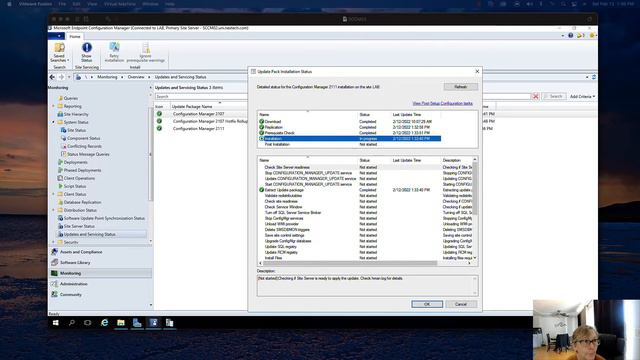
Task: Open the Database Replication node
Action: click(82, 202)
